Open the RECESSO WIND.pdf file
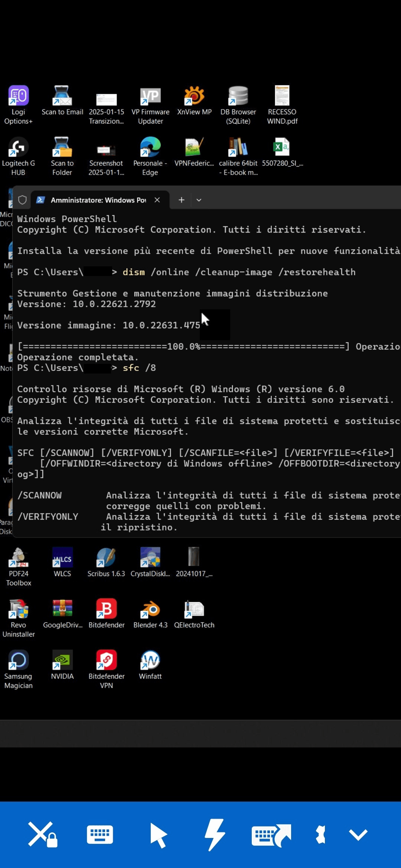401x868 pixels. (x=282, y=105)
